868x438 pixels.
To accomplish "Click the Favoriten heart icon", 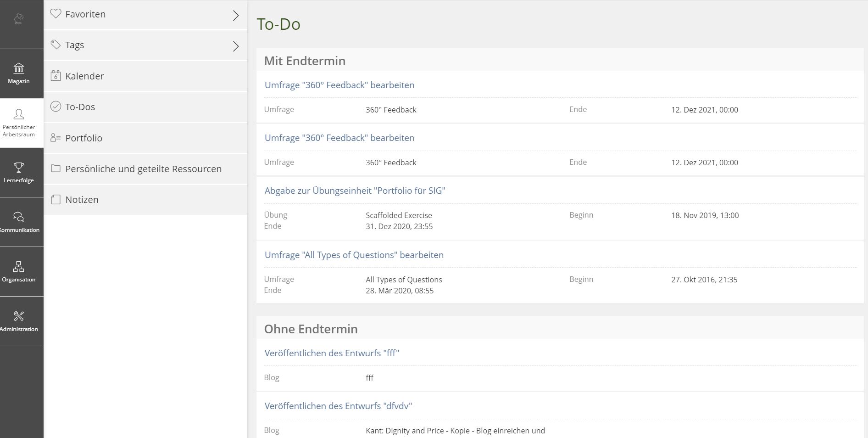I will [x=56, y=14].
